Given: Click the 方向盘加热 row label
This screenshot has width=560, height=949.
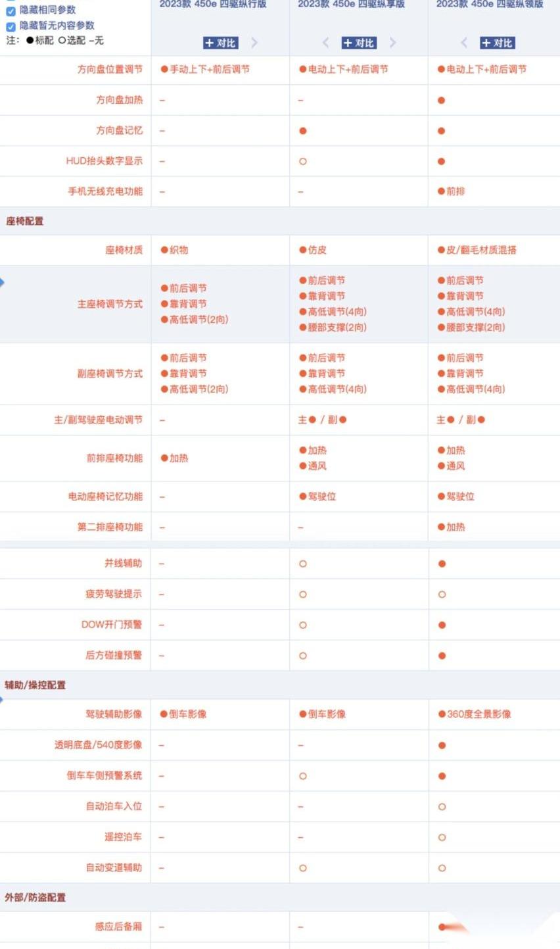Looking at the screenshot, I should 119,100.
